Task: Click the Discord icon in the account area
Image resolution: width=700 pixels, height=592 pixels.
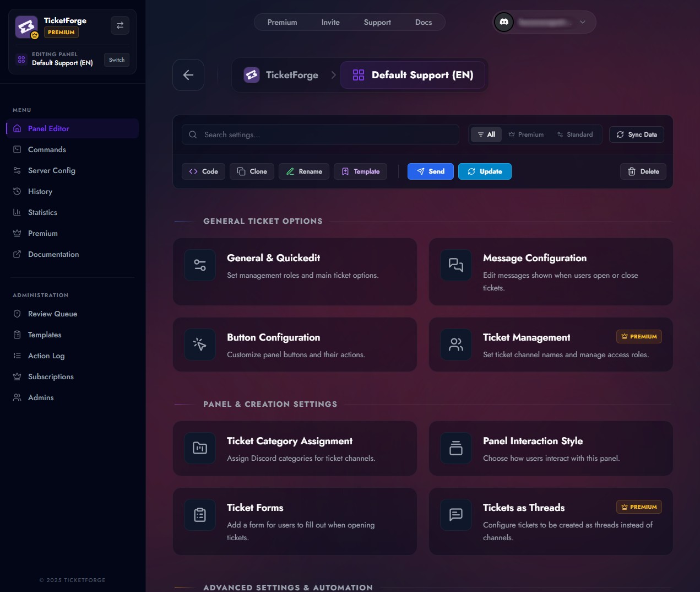Action: tap(503, 22)
